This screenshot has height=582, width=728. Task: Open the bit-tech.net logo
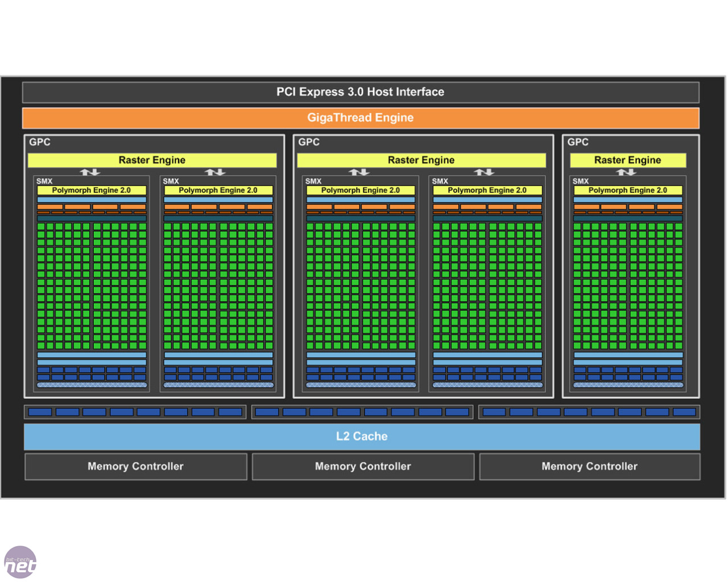pyautogui.click(x=20, y=562)
